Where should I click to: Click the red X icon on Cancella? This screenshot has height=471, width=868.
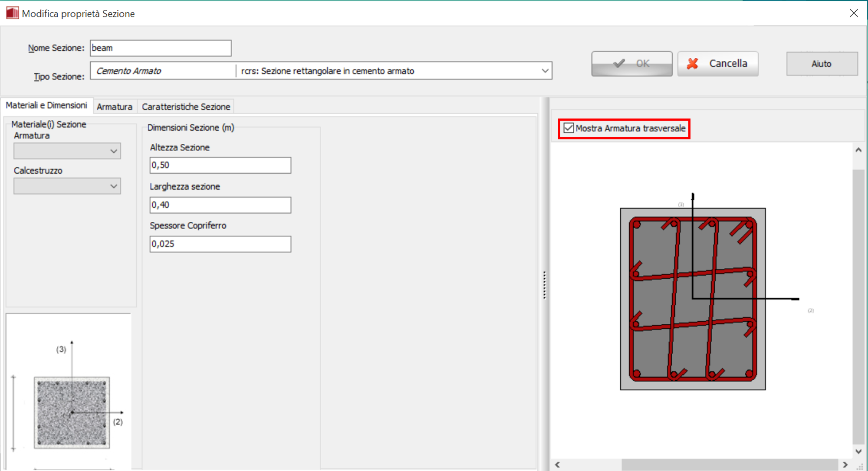click(x=693, y=64)
